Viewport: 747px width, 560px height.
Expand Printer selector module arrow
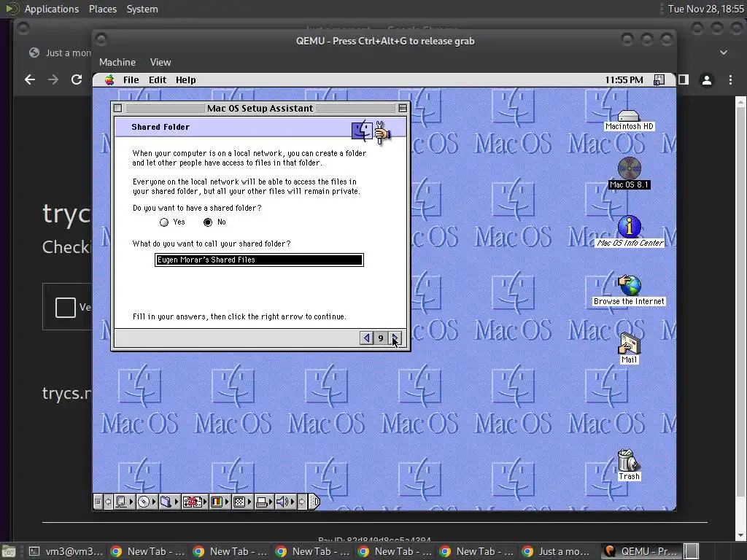271,502
